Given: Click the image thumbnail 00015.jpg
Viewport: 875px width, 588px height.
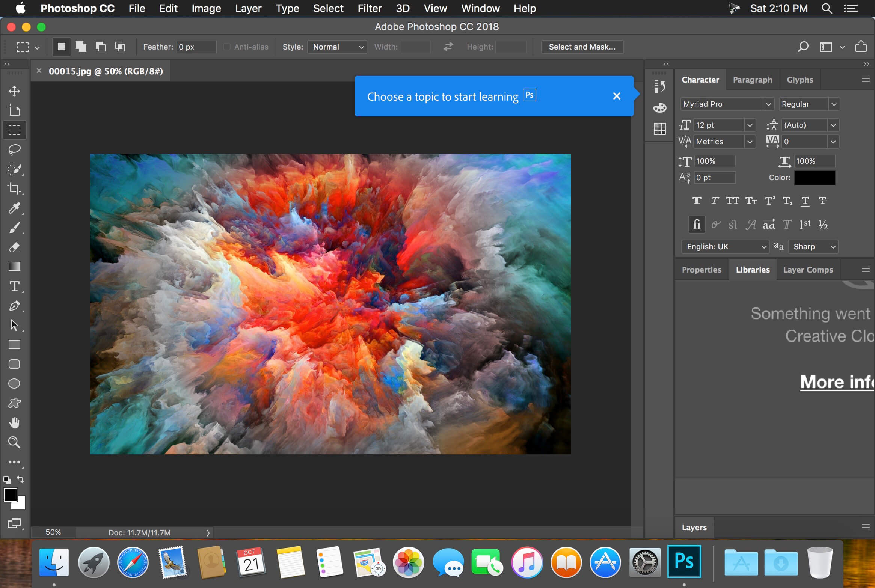Looking at the screenshot, I should (x=105, y=70).
